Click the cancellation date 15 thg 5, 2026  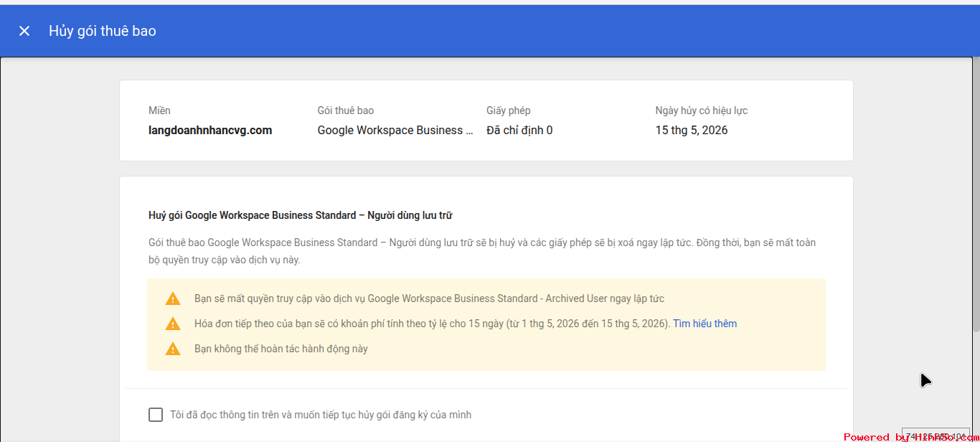[x=692, y=131]
